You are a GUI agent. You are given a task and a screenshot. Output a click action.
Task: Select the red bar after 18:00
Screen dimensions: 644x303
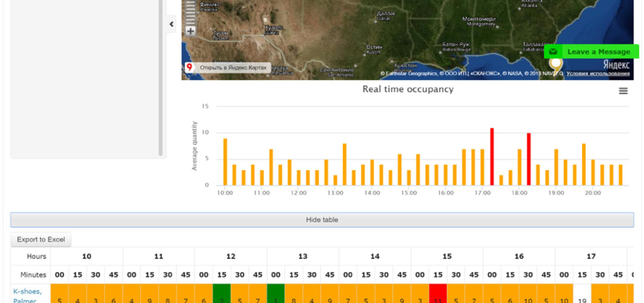click(x=529, y=159)
